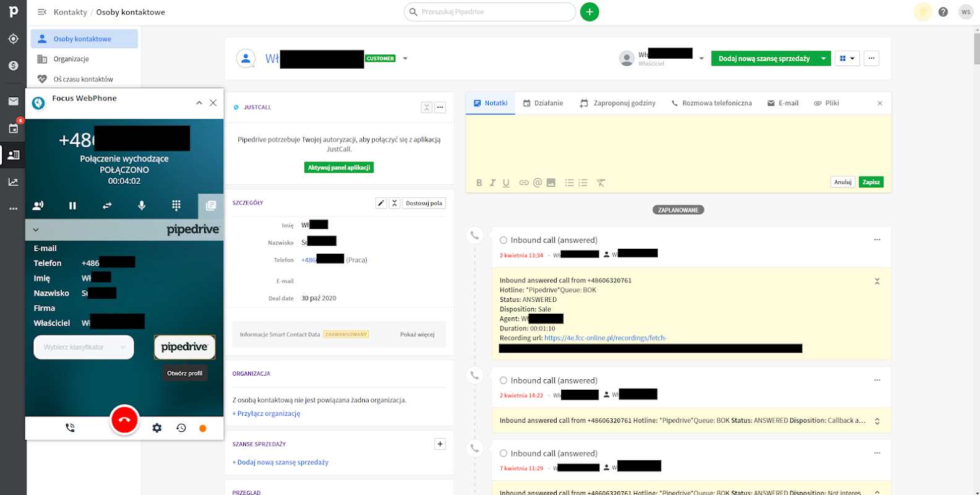
Task: Put the call on hold with pause
Action: pos(72,205)
